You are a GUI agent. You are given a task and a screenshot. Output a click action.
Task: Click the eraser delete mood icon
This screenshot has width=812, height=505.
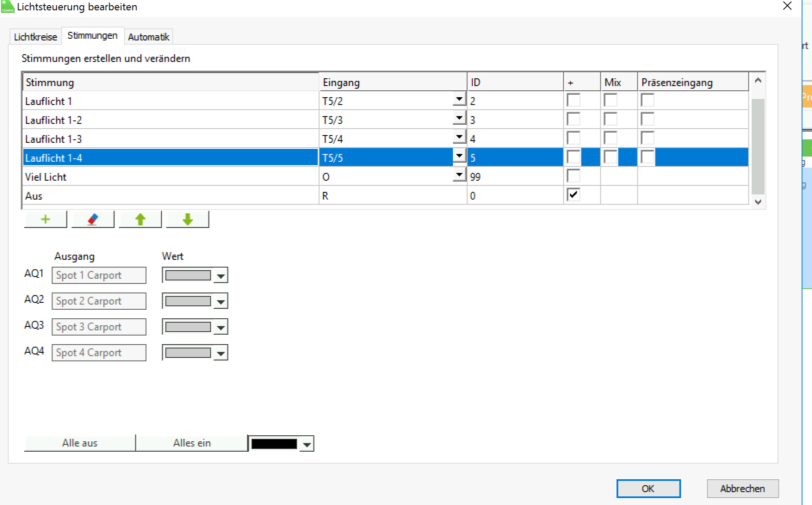(93, 220)
